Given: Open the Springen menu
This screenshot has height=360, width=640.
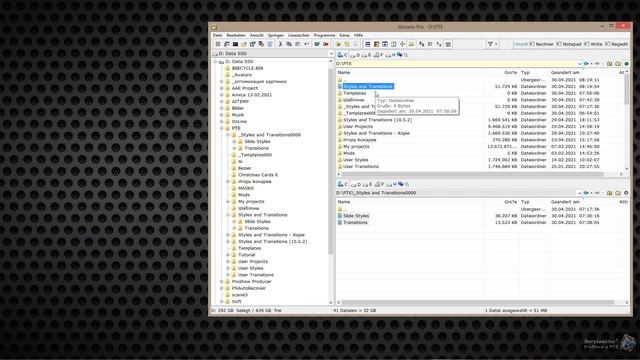Looking at the screenshot, I should pyautogui.click(x=276, y=36).
